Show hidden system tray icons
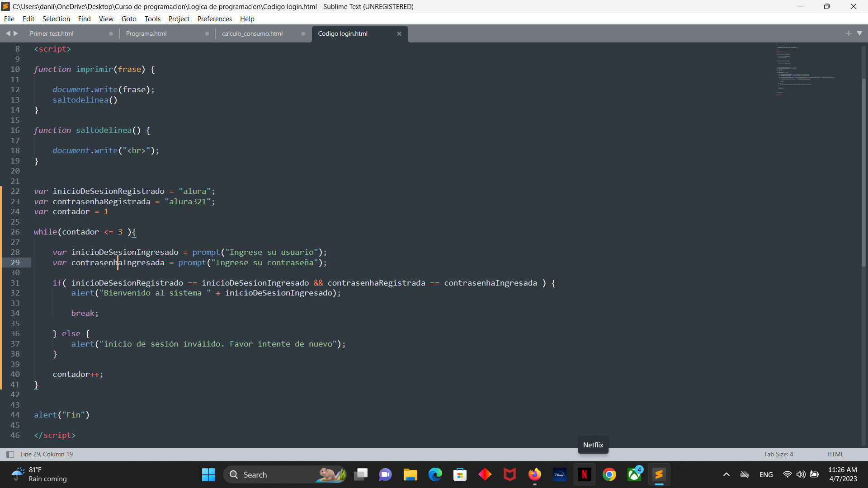The height and width of the screenshot is (488, 868). pos(726,474)
